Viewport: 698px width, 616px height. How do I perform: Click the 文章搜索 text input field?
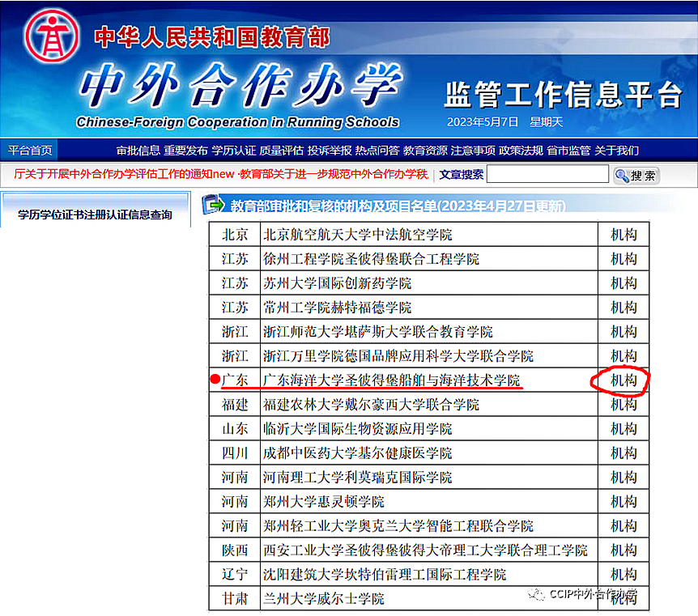tap(547, 174)
